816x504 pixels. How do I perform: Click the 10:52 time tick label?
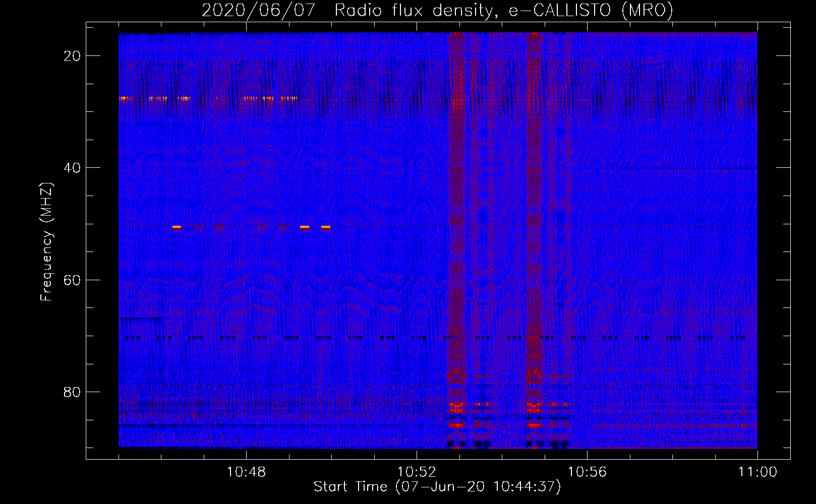[x=417, y=472]
